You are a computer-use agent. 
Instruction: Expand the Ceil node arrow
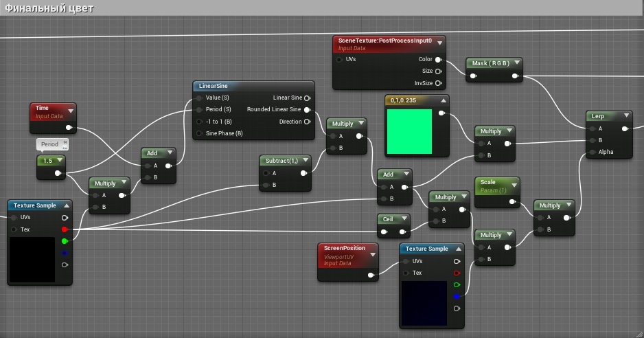point(404,218)
